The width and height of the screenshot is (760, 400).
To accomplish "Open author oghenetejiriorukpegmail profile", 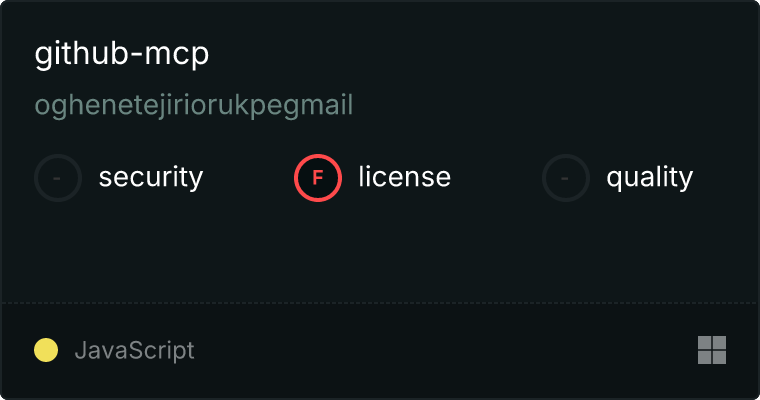I will pos(194,105).
